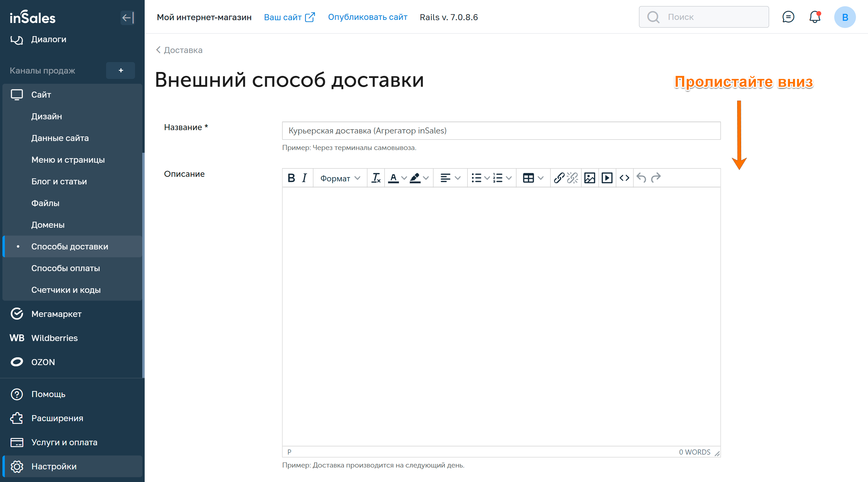Expand the table insert dropdown
868x482 pixels.
click(x=540, y=178)
